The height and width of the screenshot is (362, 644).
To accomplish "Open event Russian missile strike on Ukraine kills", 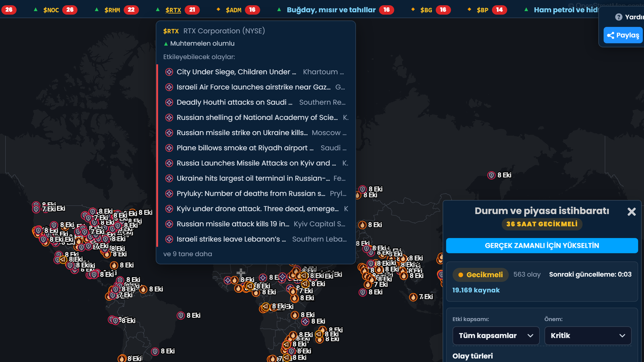I will point(256,133).
